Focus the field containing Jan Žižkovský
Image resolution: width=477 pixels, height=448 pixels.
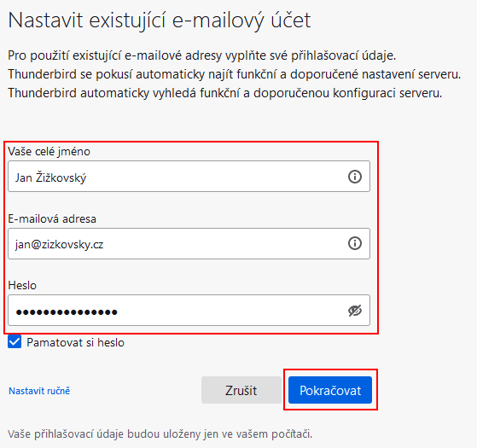(x=189, y=177)
